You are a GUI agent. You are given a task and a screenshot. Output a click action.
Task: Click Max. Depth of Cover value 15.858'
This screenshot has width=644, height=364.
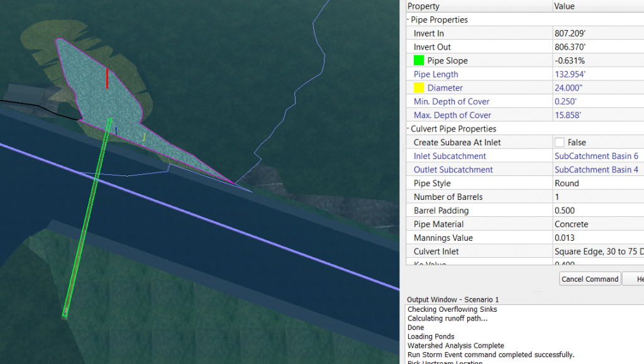point(568,115)
